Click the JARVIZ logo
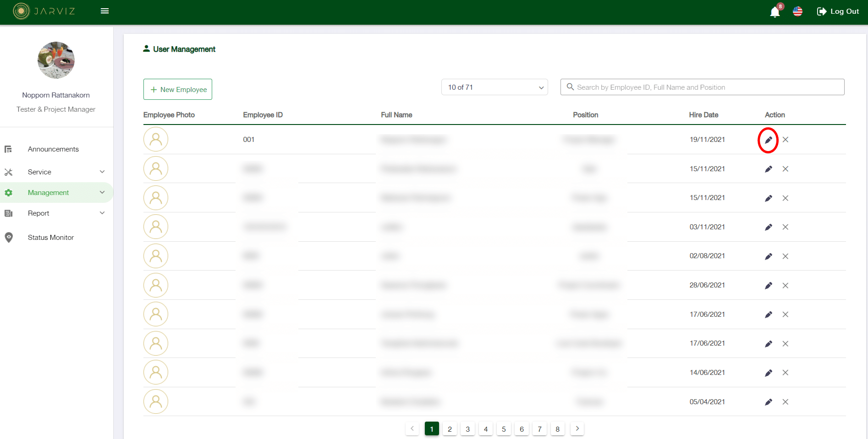 (x=44, y=11)
